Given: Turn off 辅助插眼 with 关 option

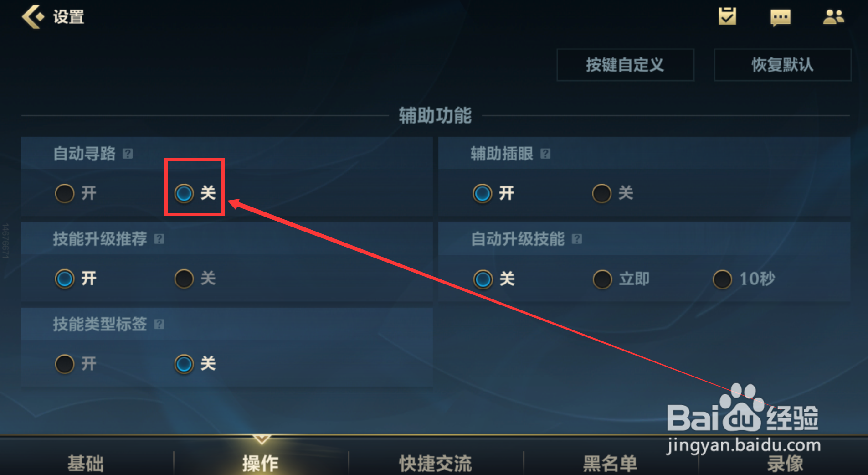Looking at the screenshot, I should (x=612, y=193).
